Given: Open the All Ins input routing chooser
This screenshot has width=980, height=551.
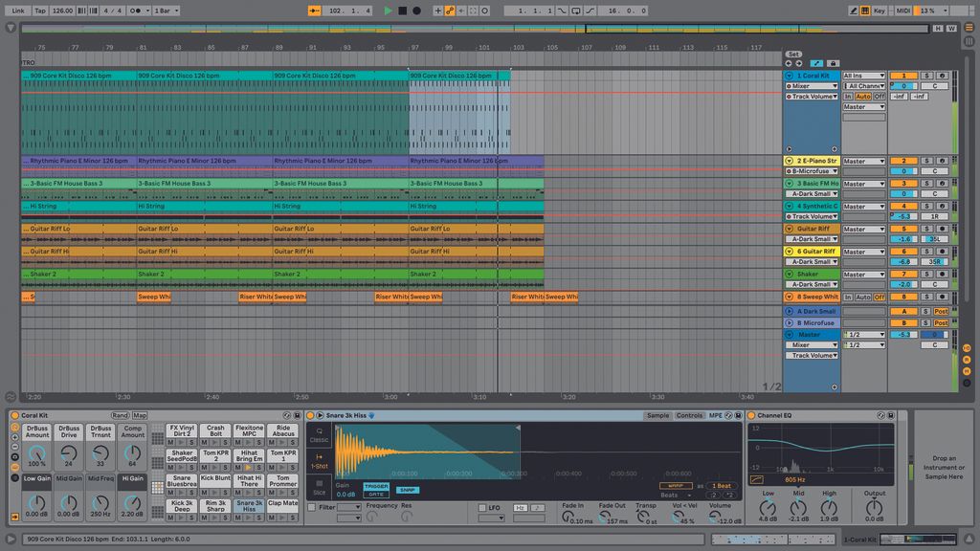Looking at the screenshot, I should pos(863,76).
